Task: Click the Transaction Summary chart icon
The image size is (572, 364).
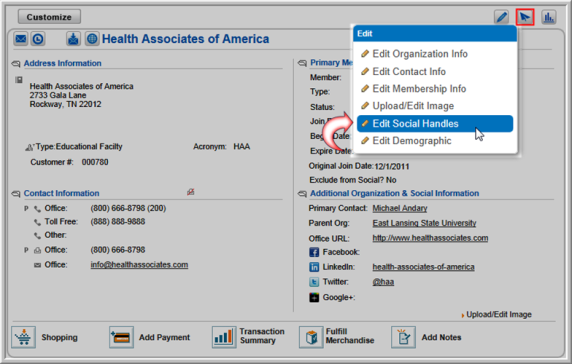Action: coord(224,337)
